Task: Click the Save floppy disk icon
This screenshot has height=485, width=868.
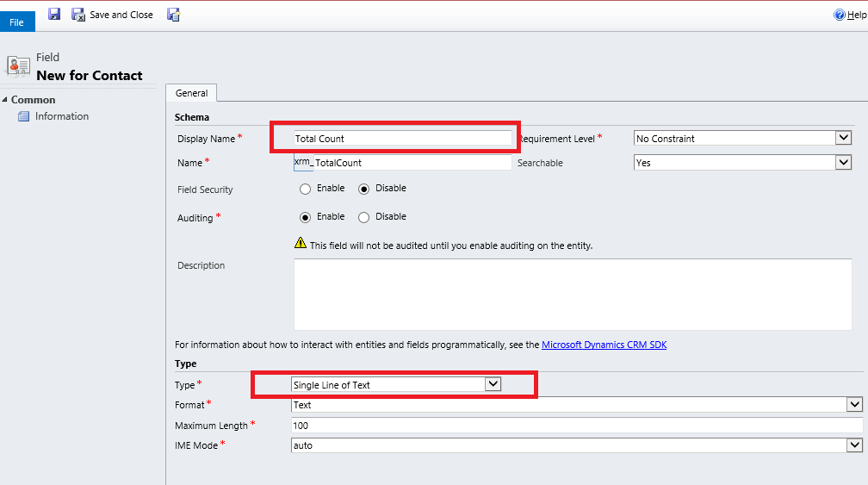Action: tap(54, 15)
